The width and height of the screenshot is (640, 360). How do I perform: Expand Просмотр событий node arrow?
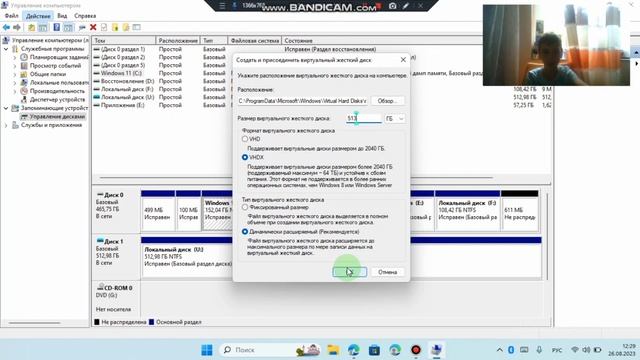pyautogui.click(x=15, y=66)
